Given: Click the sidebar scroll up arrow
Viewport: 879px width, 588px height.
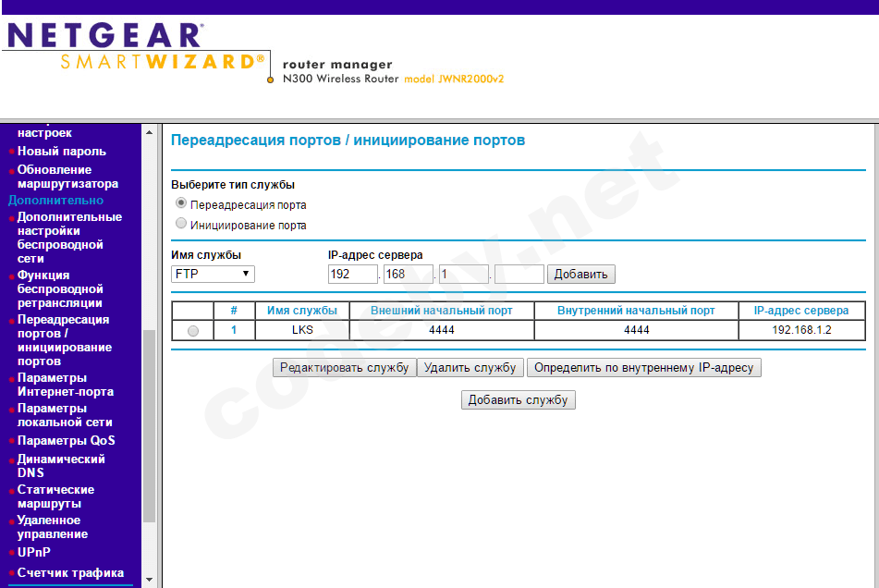Looking at the screenshot, I should [149, 132].
